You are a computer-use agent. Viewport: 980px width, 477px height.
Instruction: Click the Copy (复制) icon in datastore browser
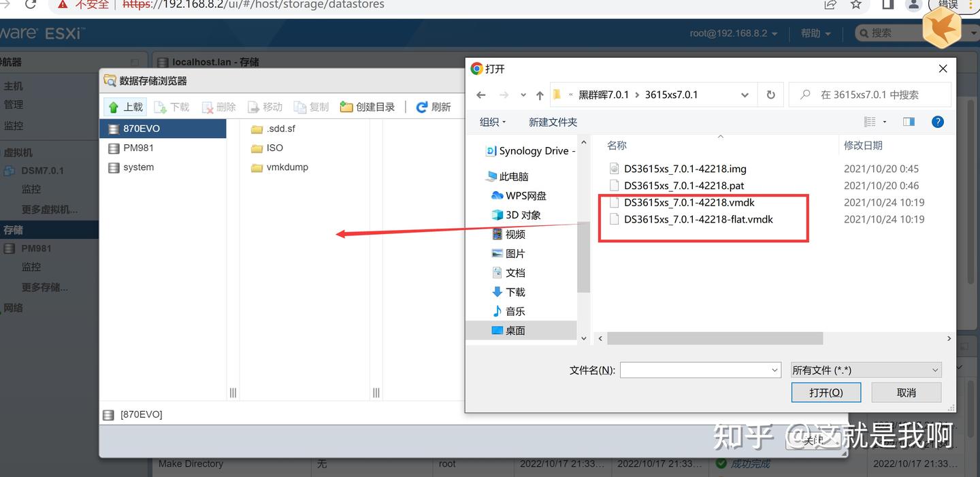coord(311,107)
